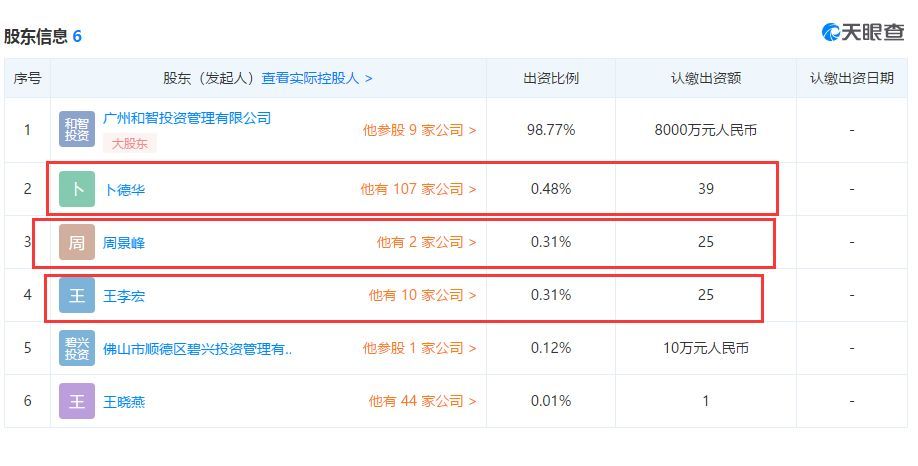This screenshot has height=466, width=918.
Task: Click the 天眼查 logo
Action: 863,32
